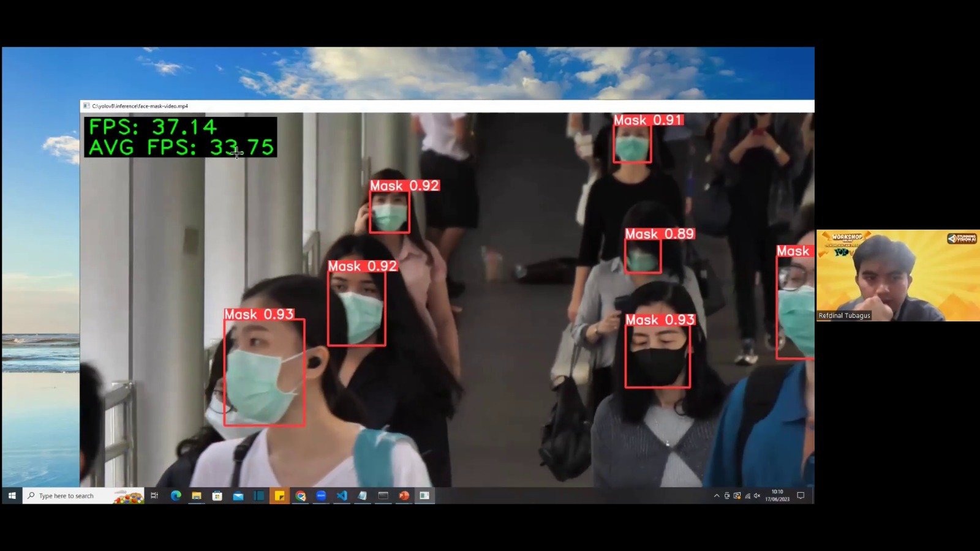
Task: Launch Microsoft Edge from the taskbar
Action: pyautogui.click(x=176, y=496)
